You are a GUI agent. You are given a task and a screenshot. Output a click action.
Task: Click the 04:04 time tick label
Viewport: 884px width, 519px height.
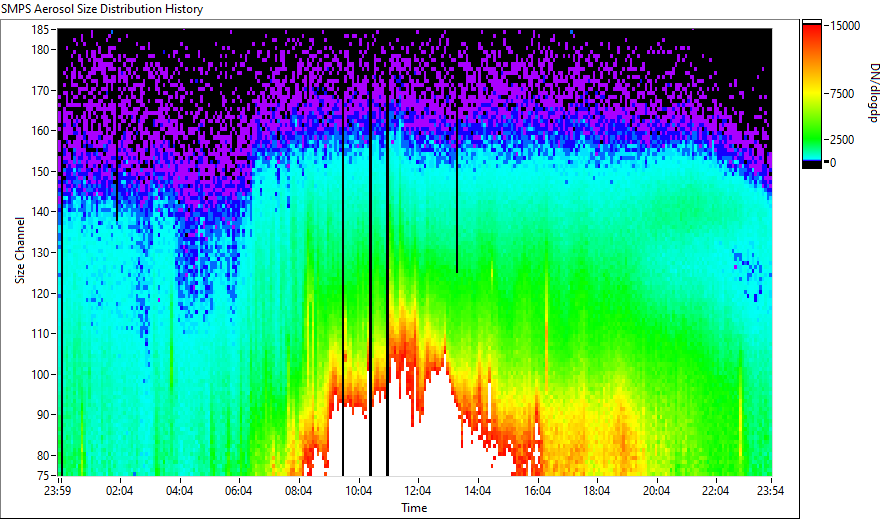coord(179,491)
